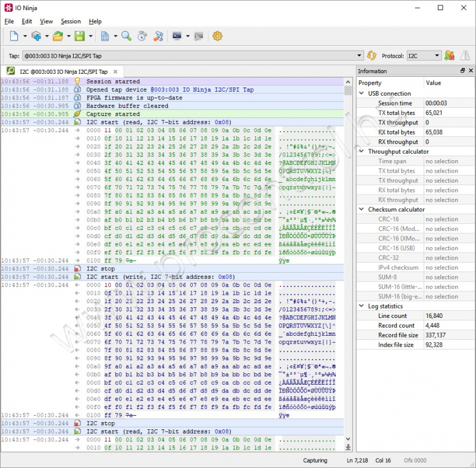Image resolution: width=476 pixels, height=468 pixels.
Task: Expand the arrow beside add-layer icon
Action: (47, 36)
